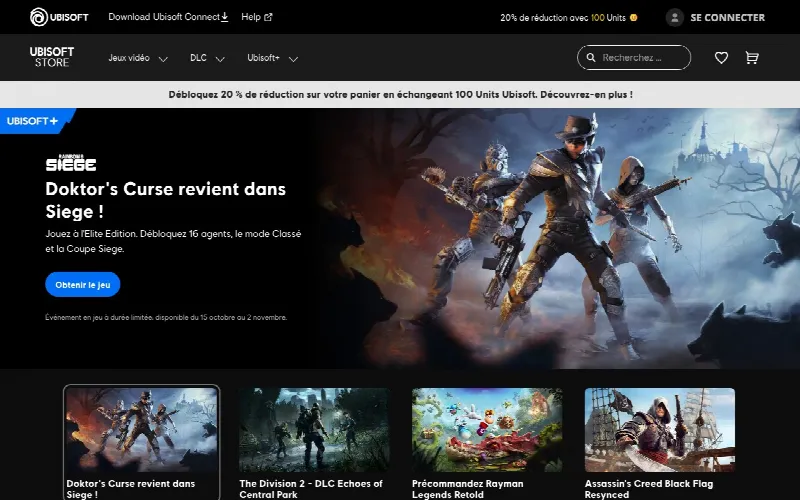This screenshot has width=800, height=500.
Task: Click Download Ubisoft Connect link
Action: 168,17
